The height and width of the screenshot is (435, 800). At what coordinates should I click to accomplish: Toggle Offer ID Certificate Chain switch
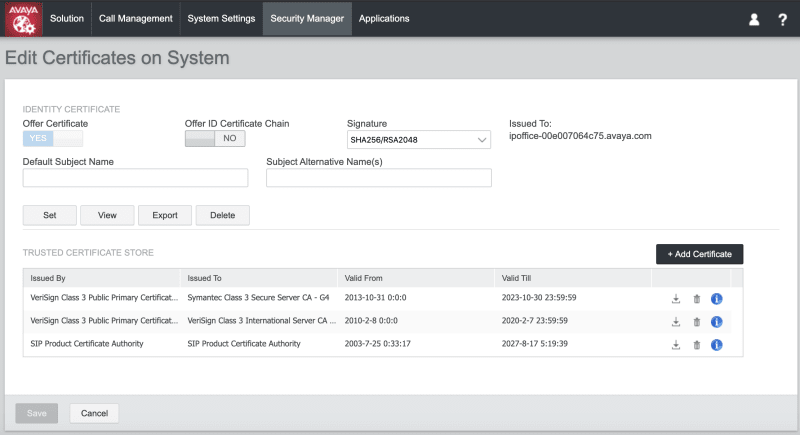(x=215, y=138)
